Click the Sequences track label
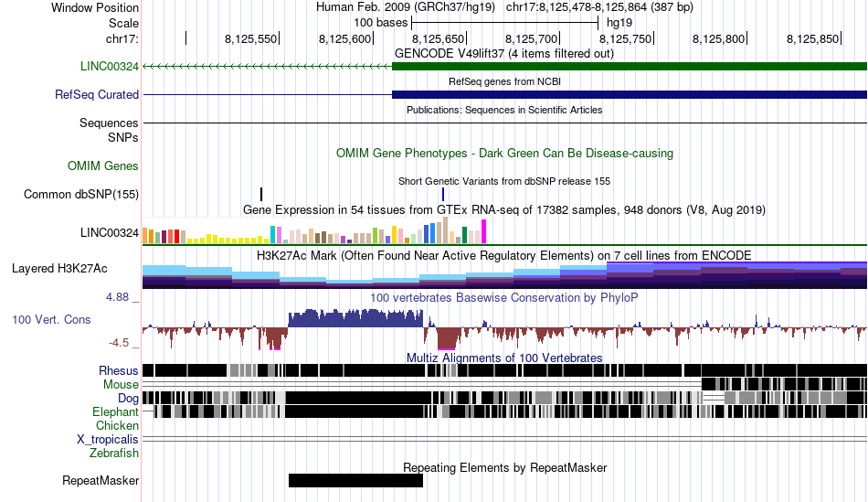Screen dimensions: 868x502 [109, 123]
